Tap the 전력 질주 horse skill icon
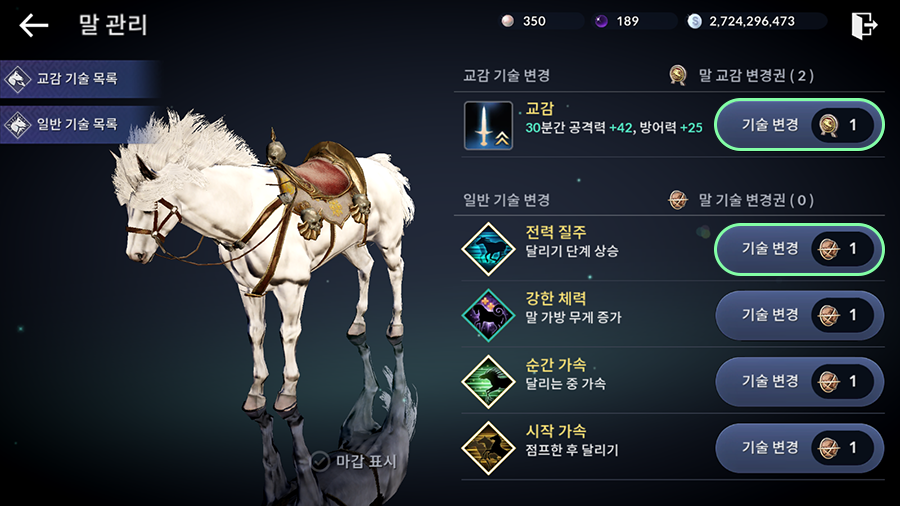This screenshot has width=900, height=506. tap(488, 249)
